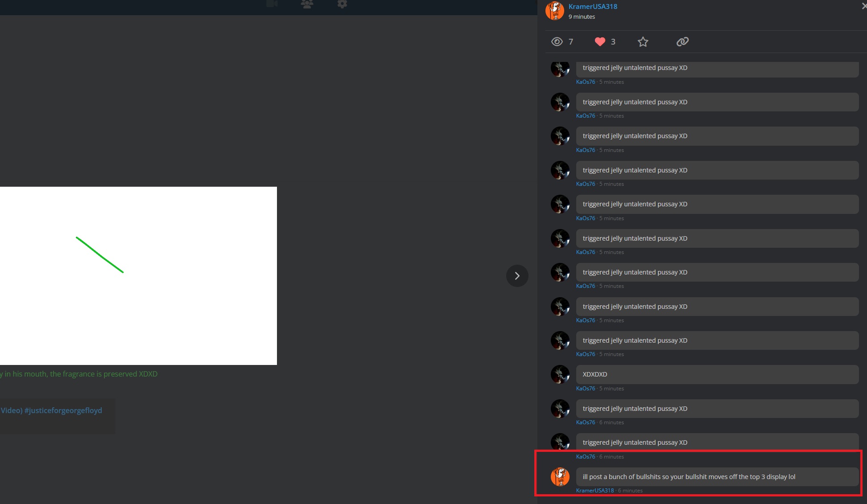
Task: Open KramerUSA318 link under the last comment
Action: coord(595,491)
